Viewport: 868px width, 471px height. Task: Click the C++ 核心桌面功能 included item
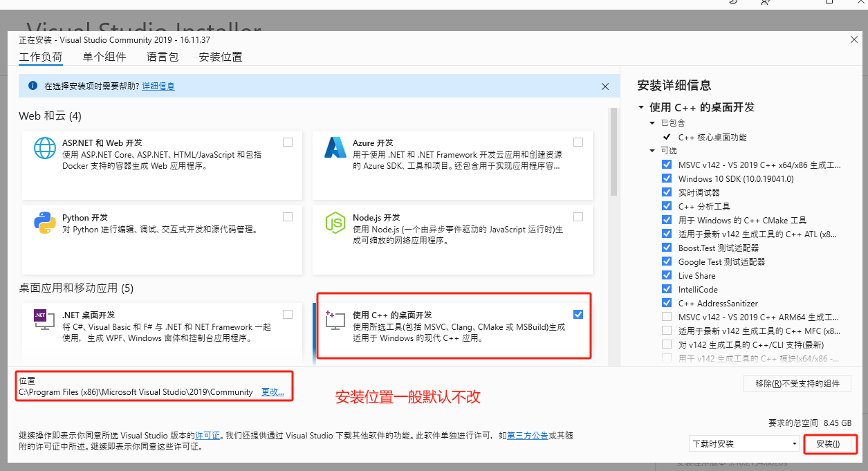[712, 137]
